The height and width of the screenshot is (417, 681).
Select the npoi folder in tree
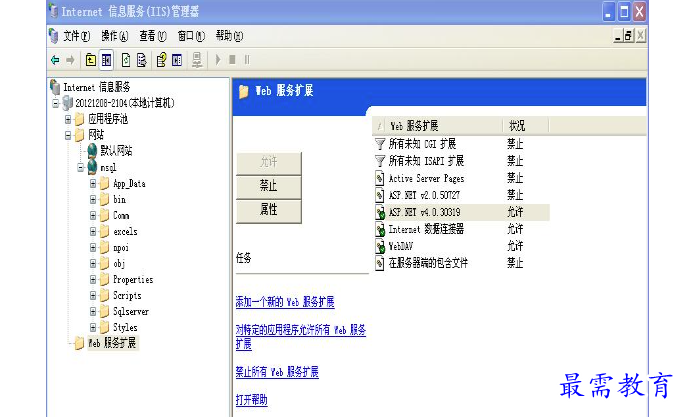pos(121,248)
